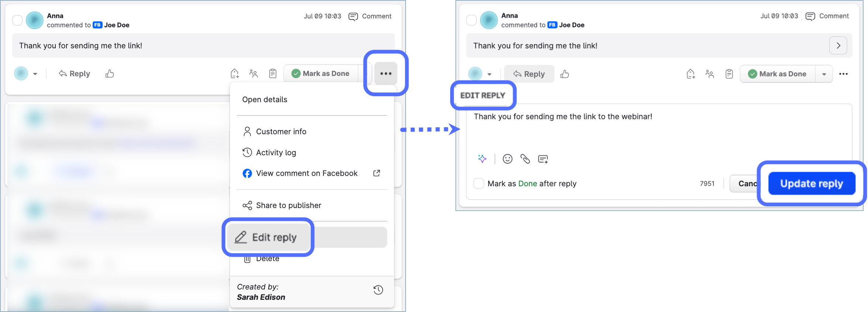This screenshot has height=312, width=868.
Task: Open saved replies icon in editor
Action: pos(543,159)
